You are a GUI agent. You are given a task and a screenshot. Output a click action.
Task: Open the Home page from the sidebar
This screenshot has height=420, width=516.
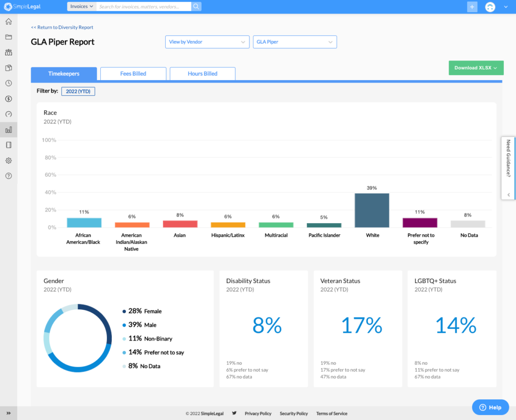8,22
